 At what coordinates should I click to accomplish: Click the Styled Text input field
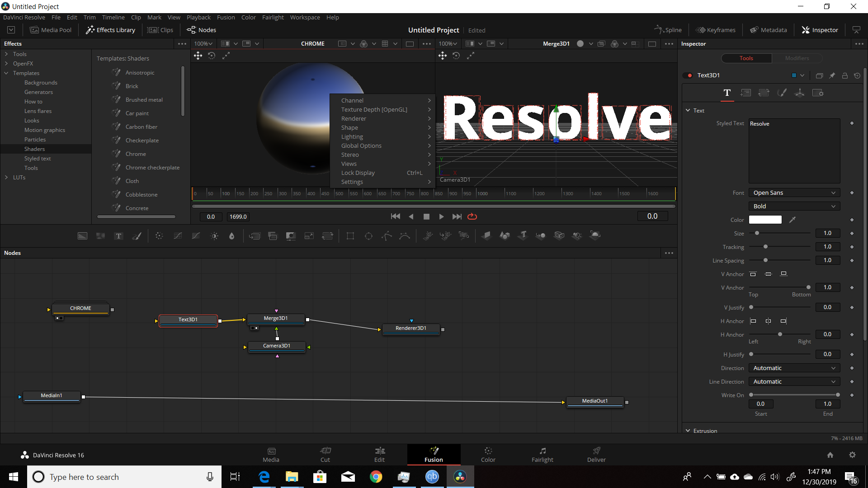(x=794, y=150)
